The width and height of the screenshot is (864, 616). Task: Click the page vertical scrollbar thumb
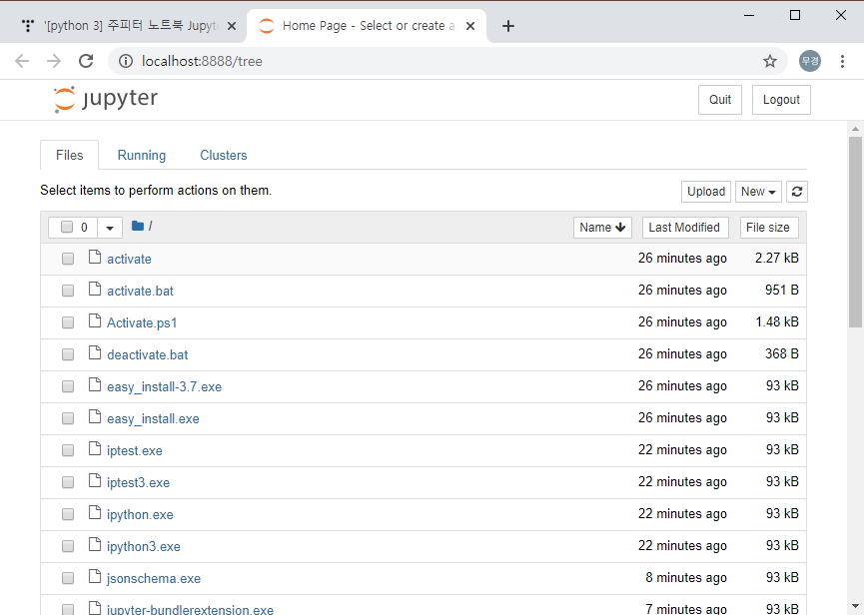[855, 232]
